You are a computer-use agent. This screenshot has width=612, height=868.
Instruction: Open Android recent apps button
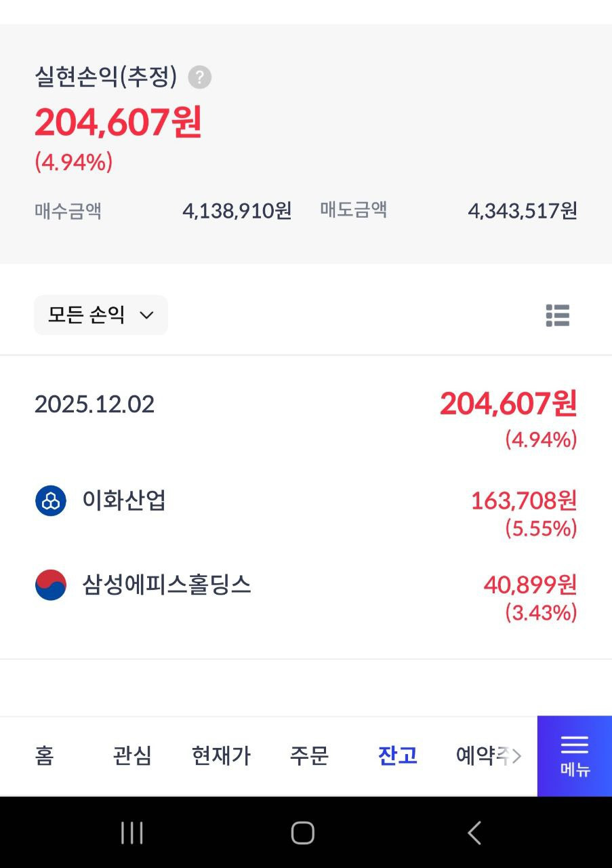click(x=131, y=833)
